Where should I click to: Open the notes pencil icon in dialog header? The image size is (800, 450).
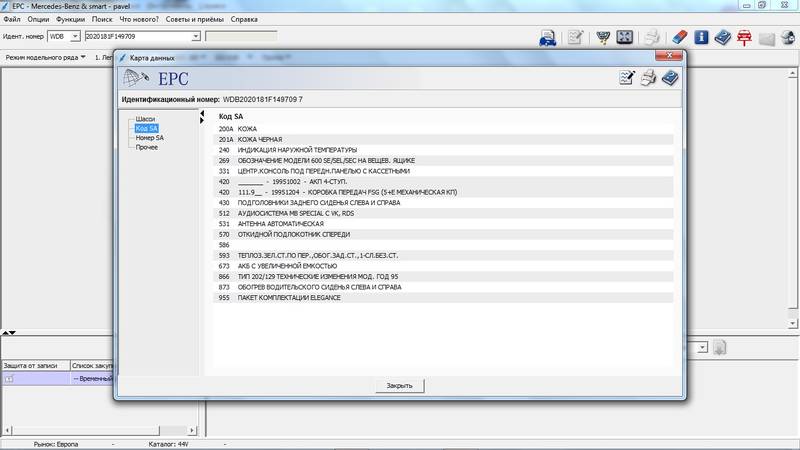pos(627,78)
